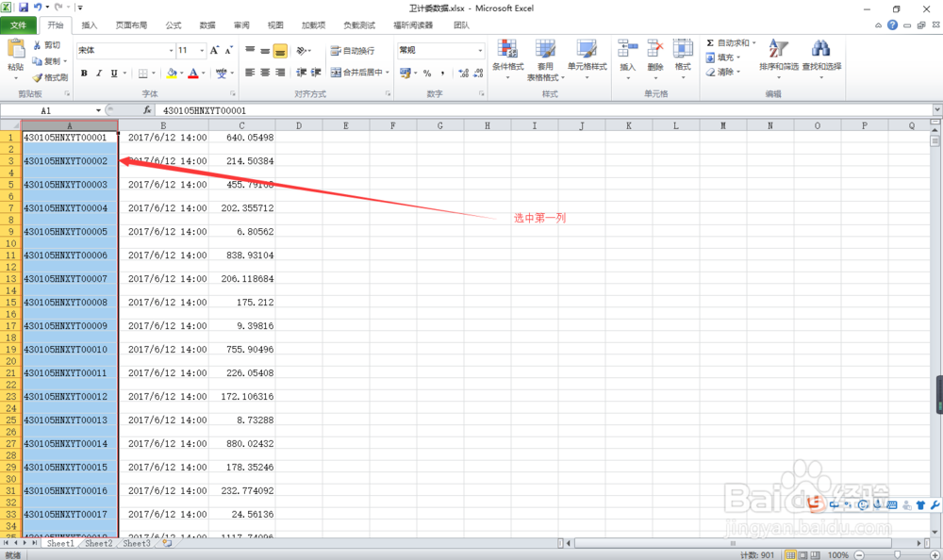Switch to Sheet3 worksheet tab
Image resolution: width=943 pixels, height=560 pixels.
(137, 543)
